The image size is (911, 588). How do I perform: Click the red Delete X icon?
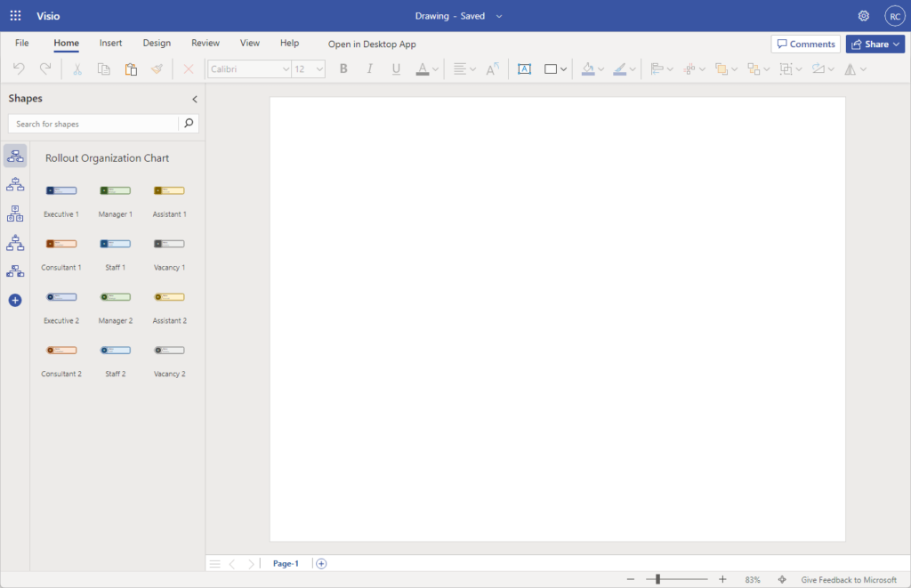(189, 69)
